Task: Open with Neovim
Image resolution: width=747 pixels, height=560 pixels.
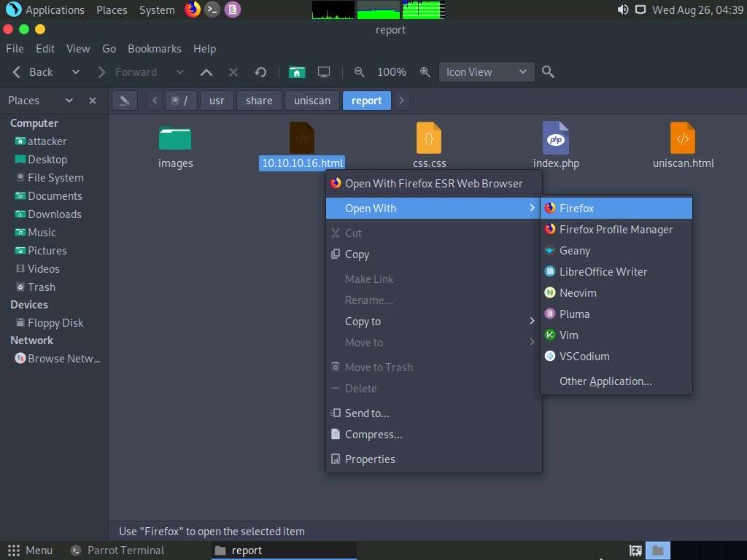Action: (x=616, y=293)
